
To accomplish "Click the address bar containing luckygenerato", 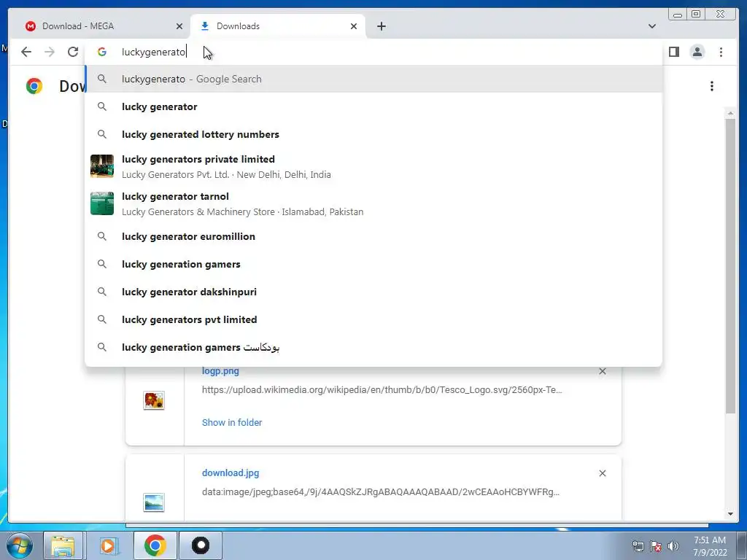I will coord(373,52).
